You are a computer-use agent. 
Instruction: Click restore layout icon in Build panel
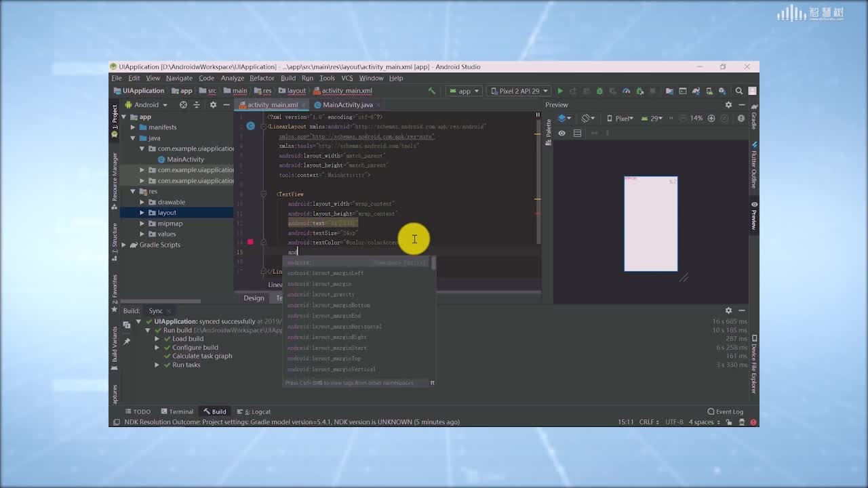click(126, 325)
